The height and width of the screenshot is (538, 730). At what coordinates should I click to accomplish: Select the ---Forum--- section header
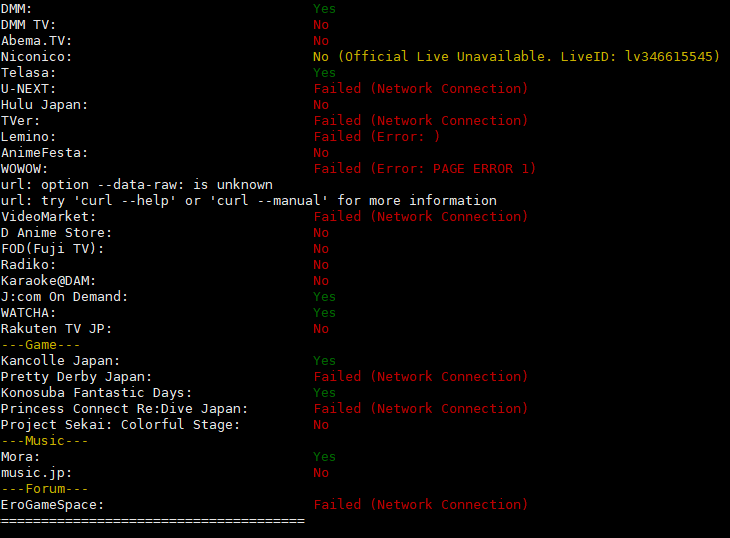click(x=44, y=489)
